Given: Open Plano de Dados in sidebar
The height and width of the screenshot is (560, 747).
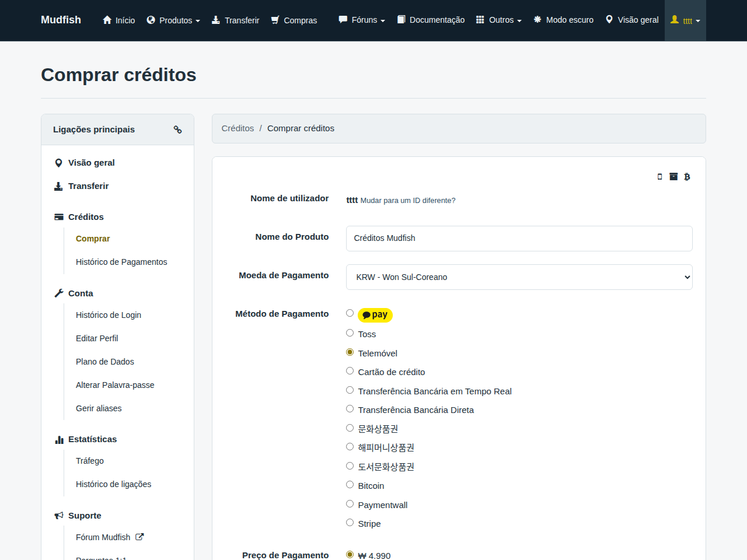Looking at the screenshot, I should coord(105,362).
